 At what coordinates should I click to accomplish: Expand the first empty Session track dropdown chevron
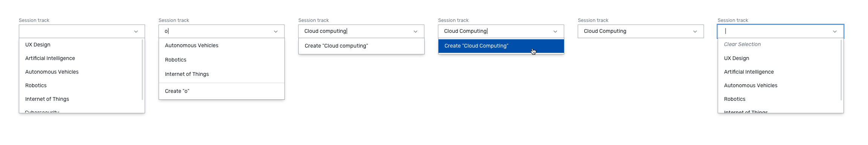(x=136, y=31)
